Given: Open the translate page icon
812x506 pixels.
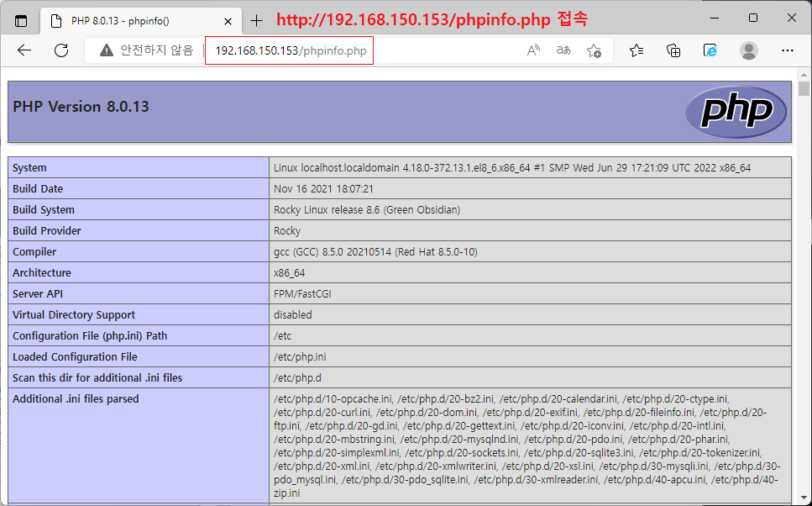Looking at the screenshot, I should pyautogui.click(x=563, y=50).
